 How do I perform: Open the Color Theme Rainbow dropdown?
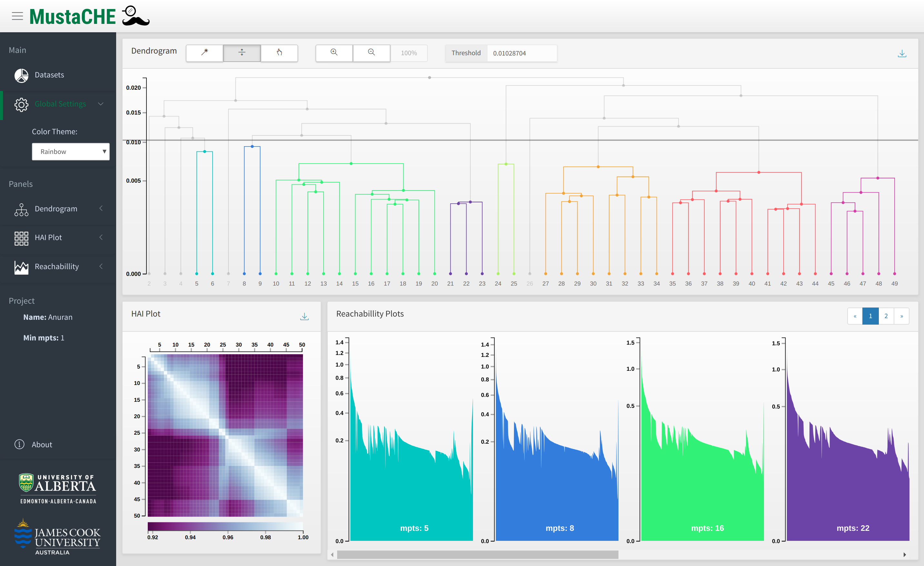71,152
